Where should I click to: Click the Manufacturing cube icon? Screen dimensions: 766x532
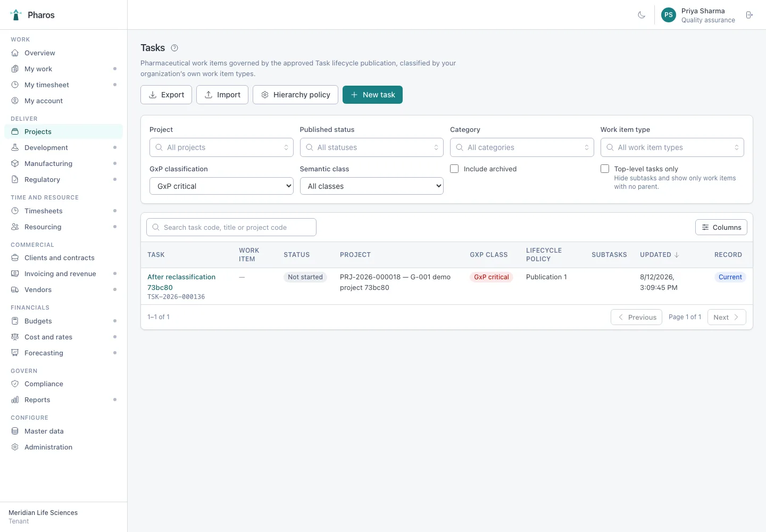point(15,164)
